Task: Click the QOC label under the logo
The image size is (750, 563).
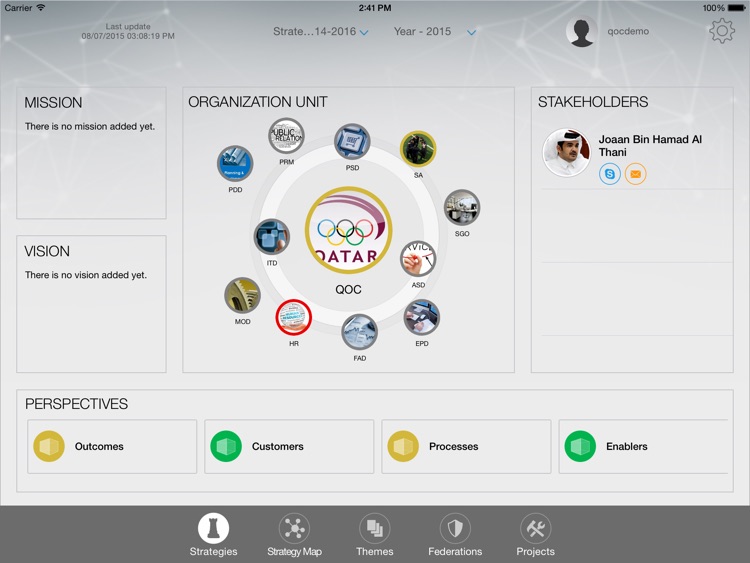Action: click(x=348, y=289)
